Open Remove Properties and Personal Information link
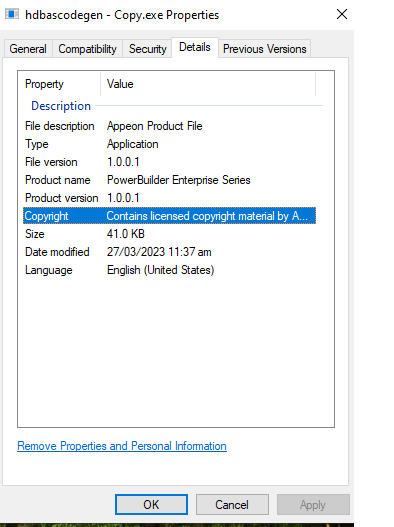 coord(122,446)
